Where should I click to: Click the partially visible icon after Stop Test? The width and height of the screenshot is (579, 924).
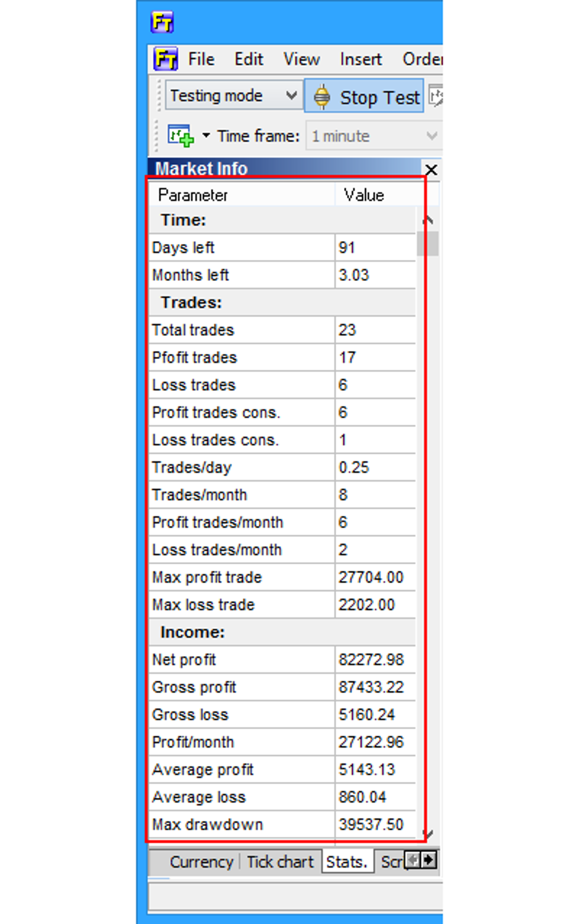(x=436, y=96)
